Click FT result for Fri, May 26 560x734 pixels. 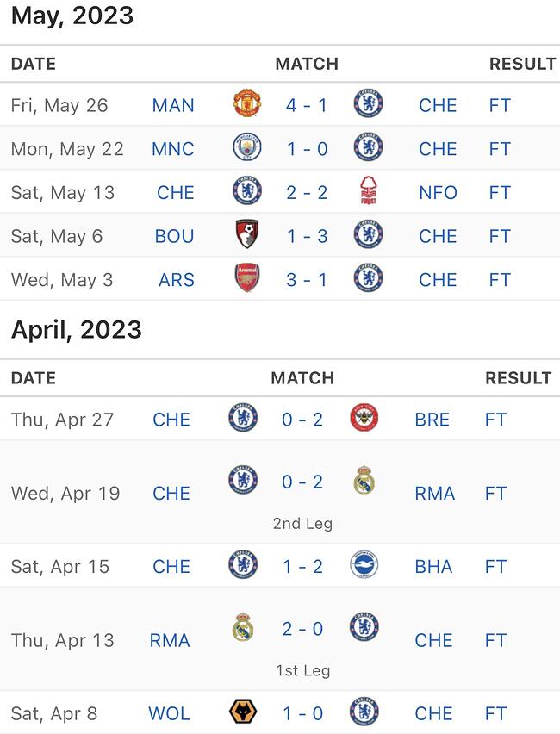coord(499,105)
